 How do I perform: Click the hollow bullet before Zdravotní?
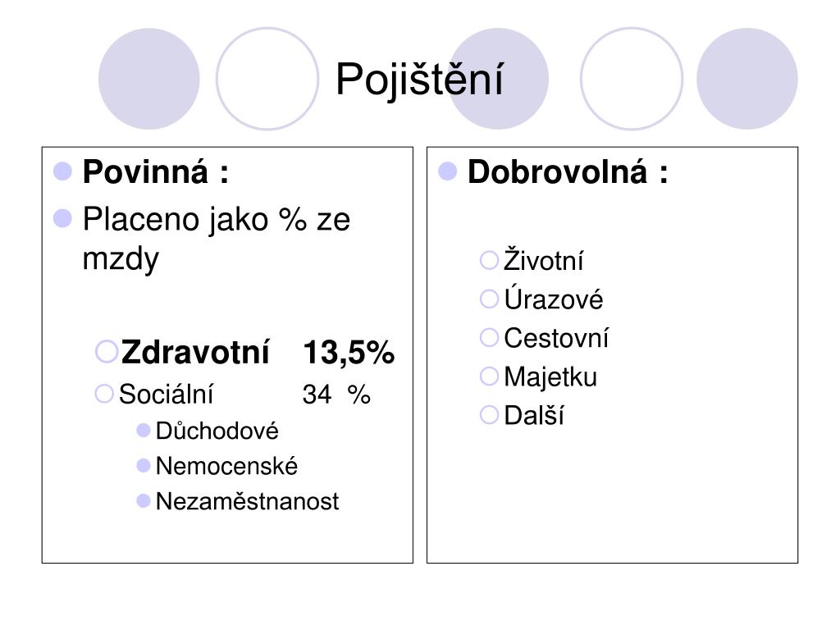tap(106, 352)
